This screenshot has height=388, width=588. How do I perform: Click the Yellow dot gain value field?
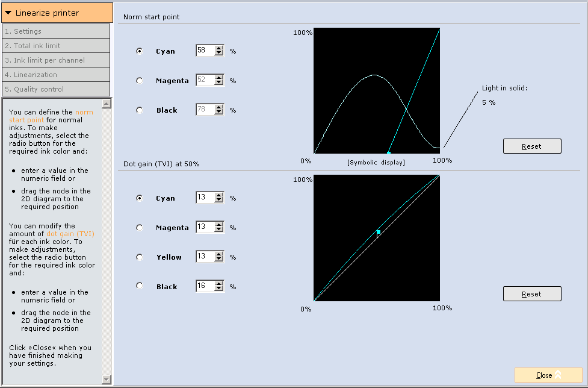pyautogui.click(x=205, y=257)
